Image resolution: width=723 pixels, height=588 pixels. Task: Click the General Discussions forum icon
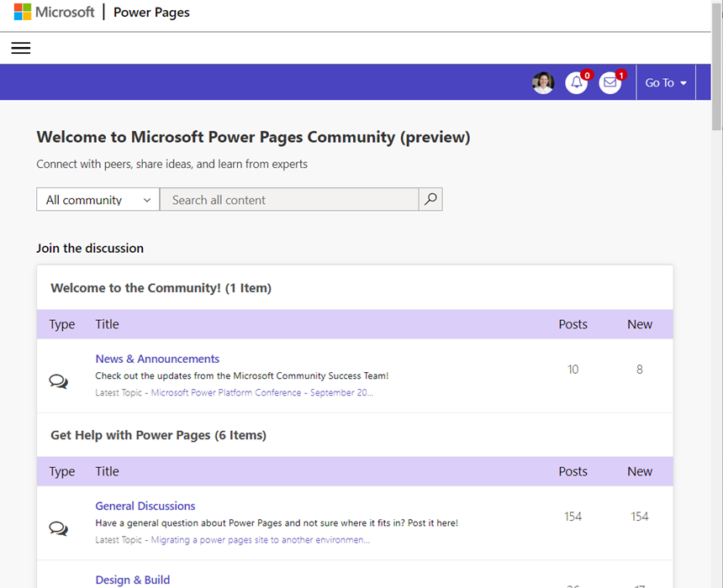59,528
